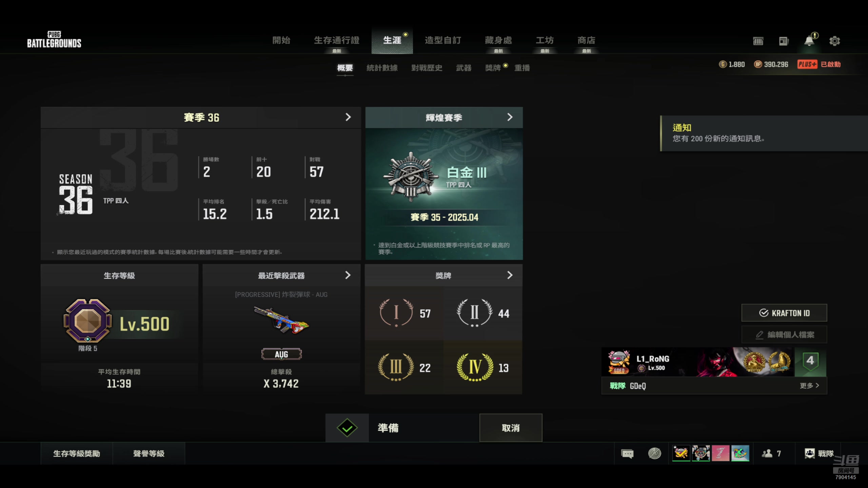Click the radar target icon in bottom bar
The image size is (868, 488).
[654, 453]
